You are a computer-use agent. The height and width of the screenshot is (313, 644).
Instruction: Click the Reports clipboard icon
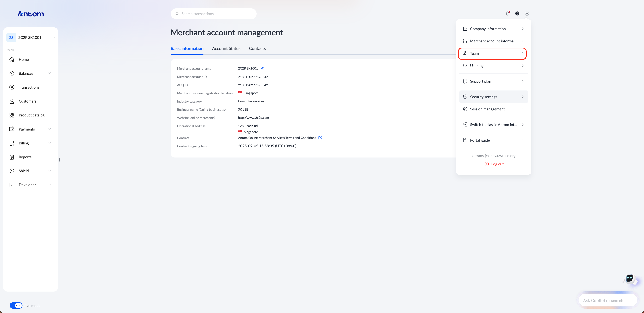point(12,157)
